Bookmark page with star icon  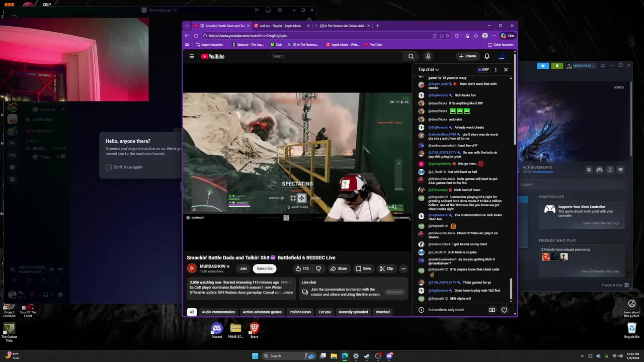pyautogui.click(x=441, y=36)
